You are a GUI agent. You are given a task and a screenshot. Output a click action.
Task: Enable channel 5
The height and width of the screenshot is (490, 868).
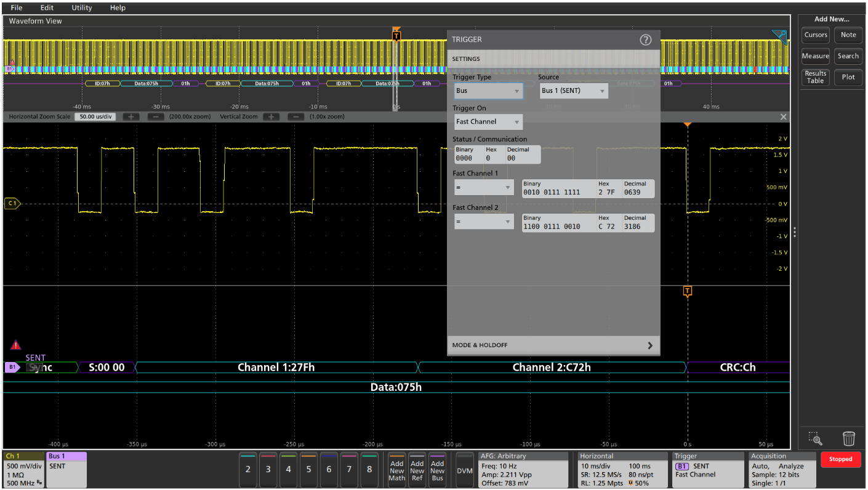pos(308,470)
